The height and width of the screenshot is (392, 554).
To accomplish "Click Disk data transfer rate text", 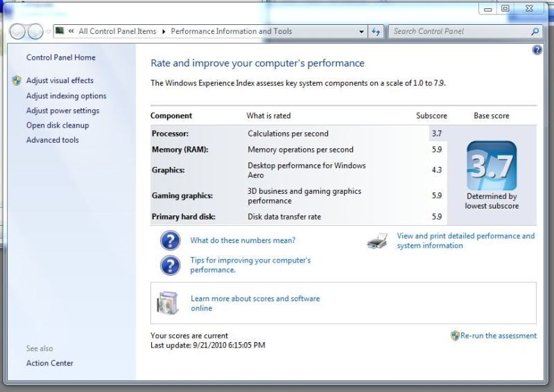I will tap(284, 217).
